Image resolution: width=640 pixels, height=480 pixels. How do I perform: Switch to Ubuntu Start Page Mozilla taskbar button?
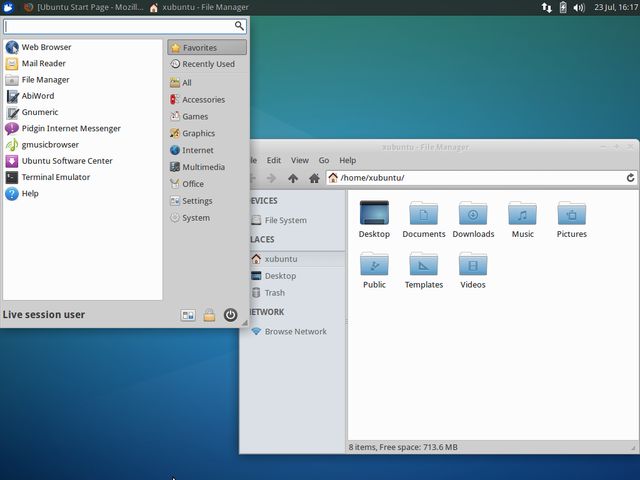tap(83, 7)
